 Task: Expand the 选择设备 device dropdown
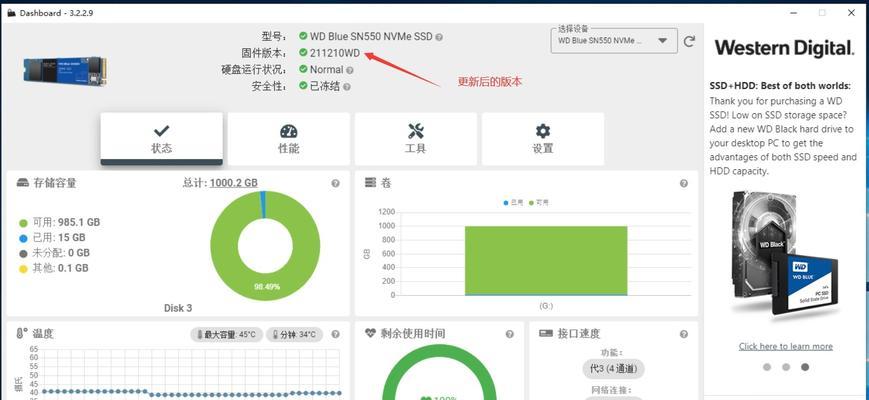pyautogui.click(x=614, y=40)
